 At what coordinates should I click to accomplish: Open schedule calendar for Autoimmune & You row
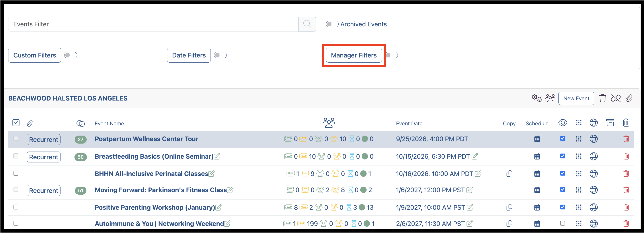[537, 223]
